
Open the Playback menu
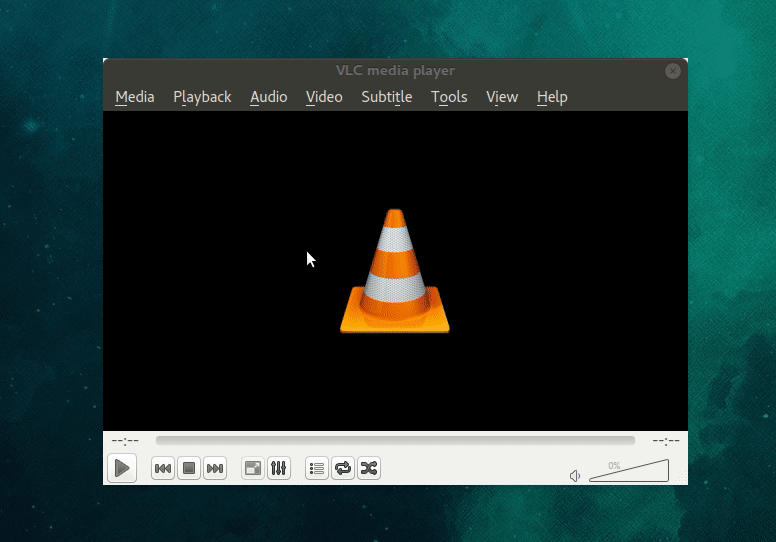coord(202,97)
